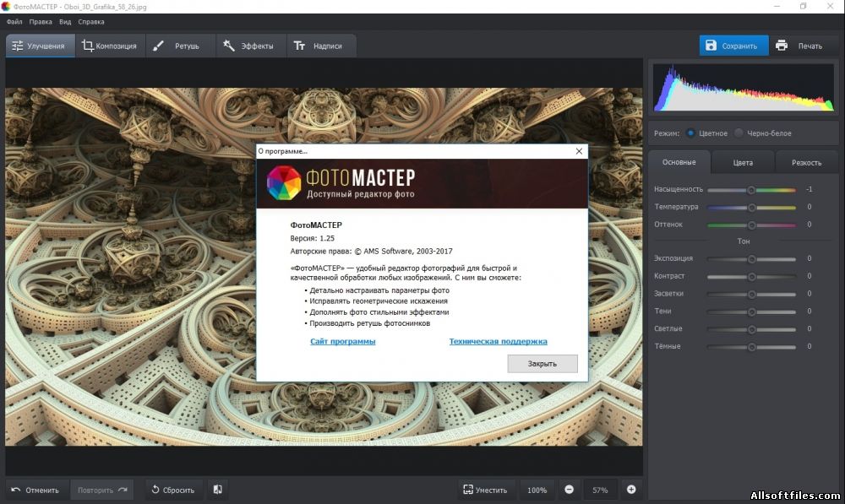Select the Цветное mode radio button
845x504 pixels.
tap(690, 133)
